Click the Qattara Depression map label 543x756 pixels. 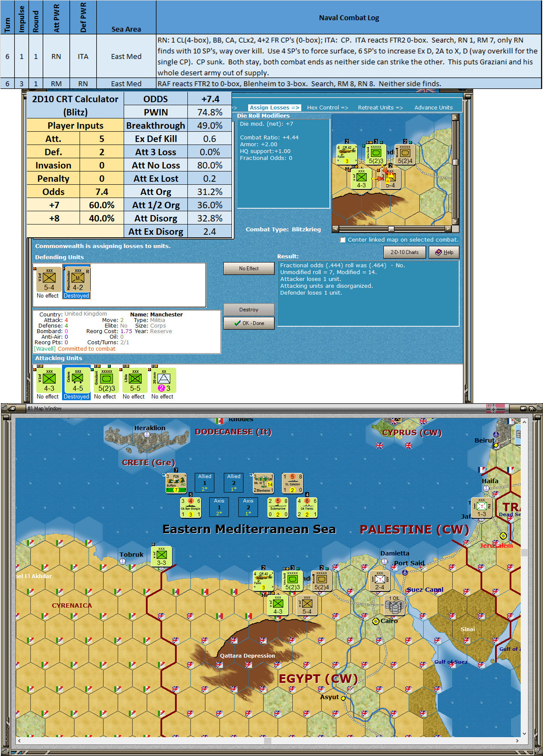247,656
